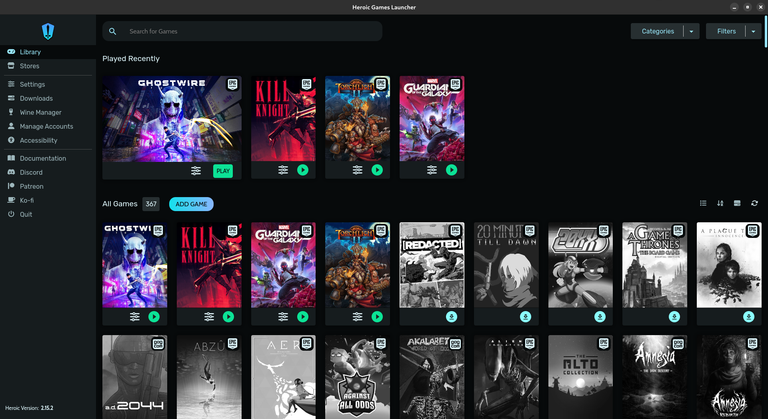Download the 20XX game
Viewport: 768px width, 419px height.
click(x=600, y=317)
